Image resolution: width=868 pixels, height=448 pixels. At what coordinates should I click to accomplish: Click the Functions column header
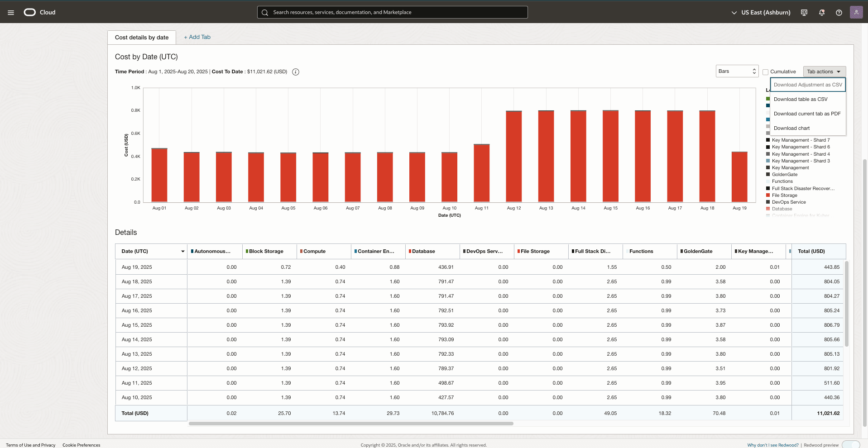coord(650,252)
